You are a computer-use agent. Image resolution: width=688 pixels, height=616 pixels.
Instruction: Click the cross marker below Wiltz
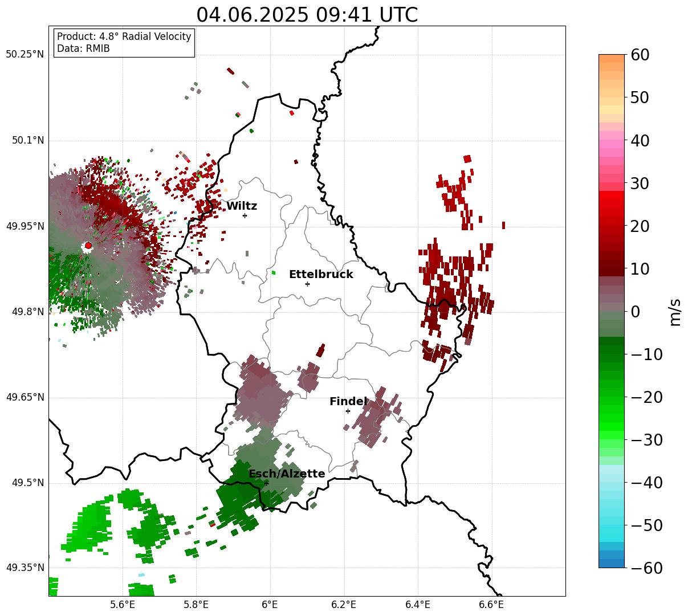(x=245, y=215)
